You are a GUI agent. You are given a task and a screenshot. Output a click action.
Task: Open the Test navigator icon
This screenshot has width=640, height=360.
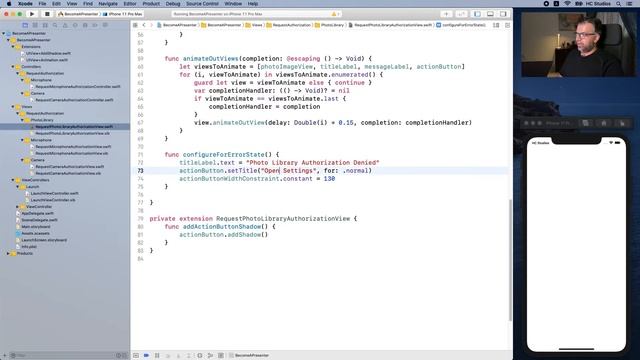75,25
